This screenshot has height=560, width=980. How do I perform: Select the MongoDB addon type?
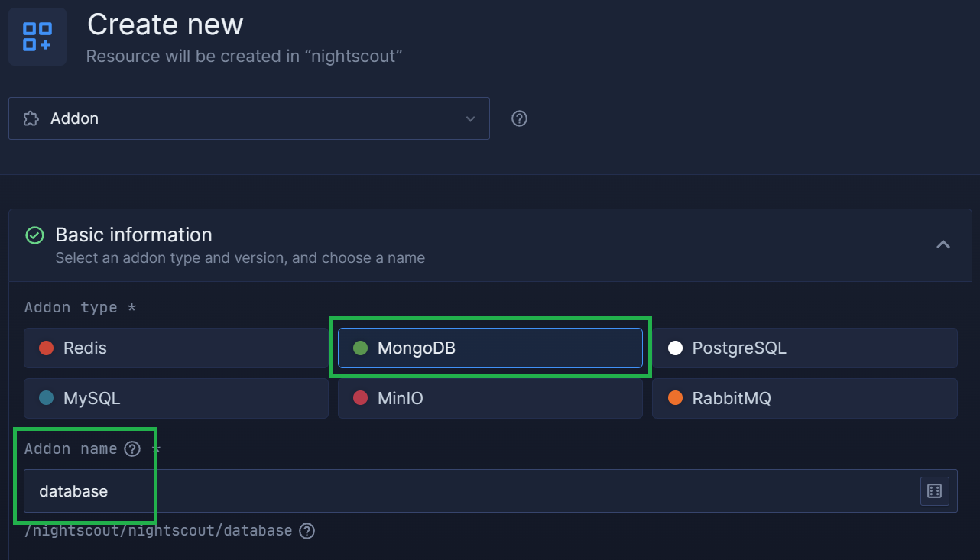490,348
